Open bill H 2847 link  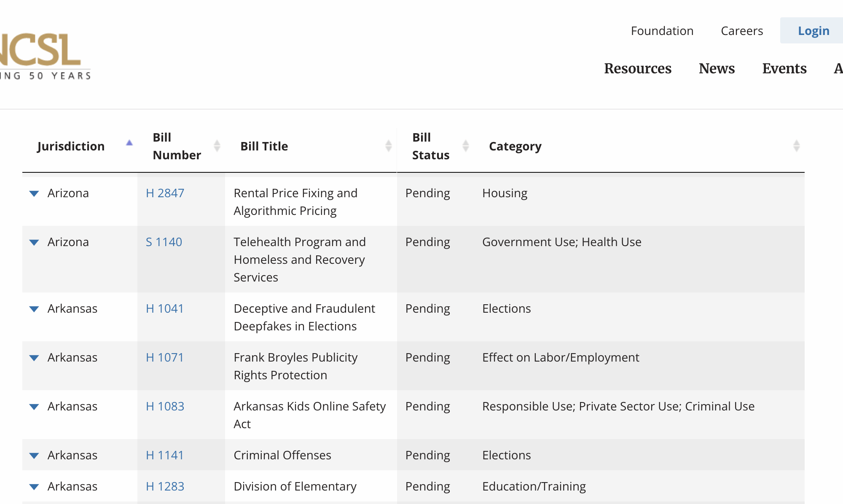click(165, 193)
